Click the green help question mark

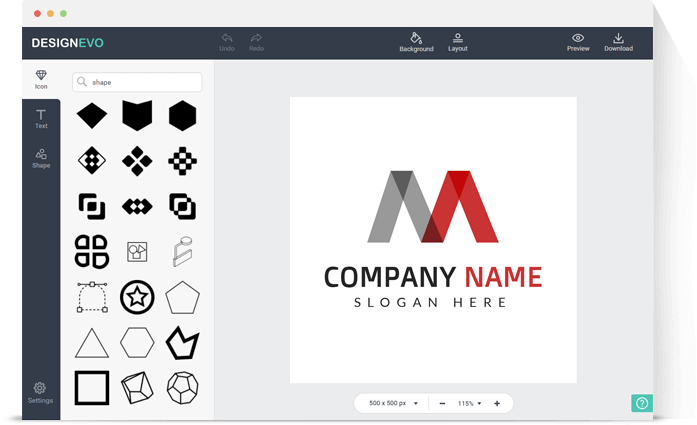click(642, 403)
